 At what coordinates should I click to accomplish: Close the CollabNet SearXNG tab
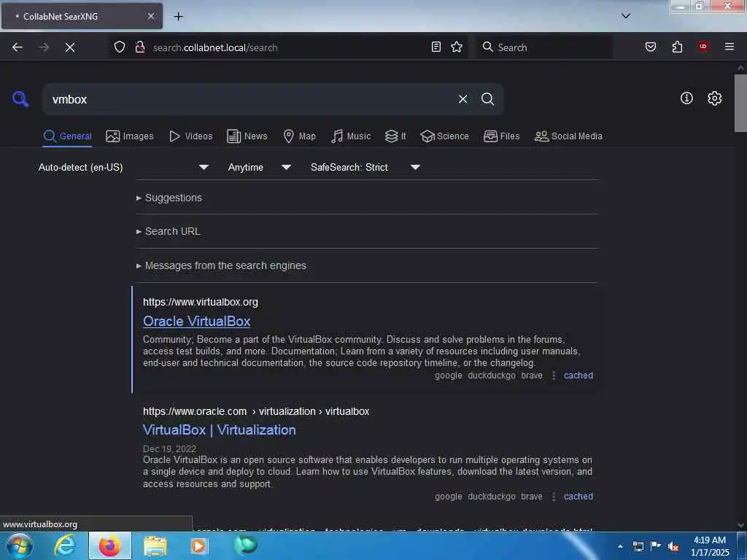coord(150,16)
